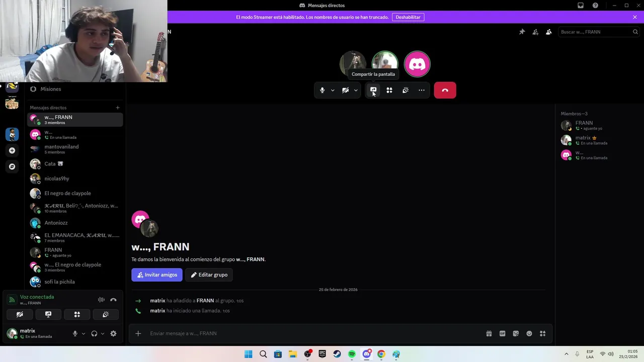Open Google Chrome from the taskbar
This screenshot has width=644, height=362.
coord(381,354)
